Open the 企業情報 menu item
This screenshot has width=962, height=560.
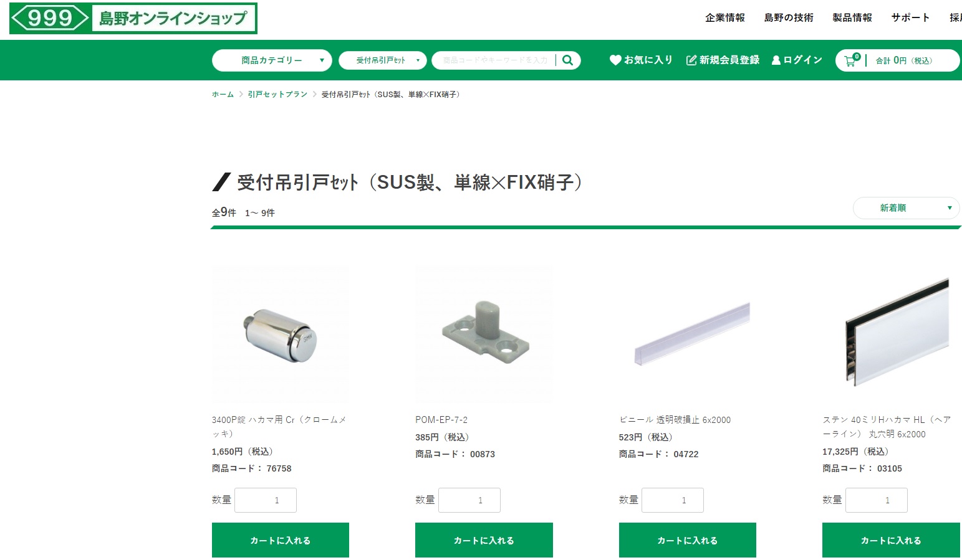(x=725, y=17)
